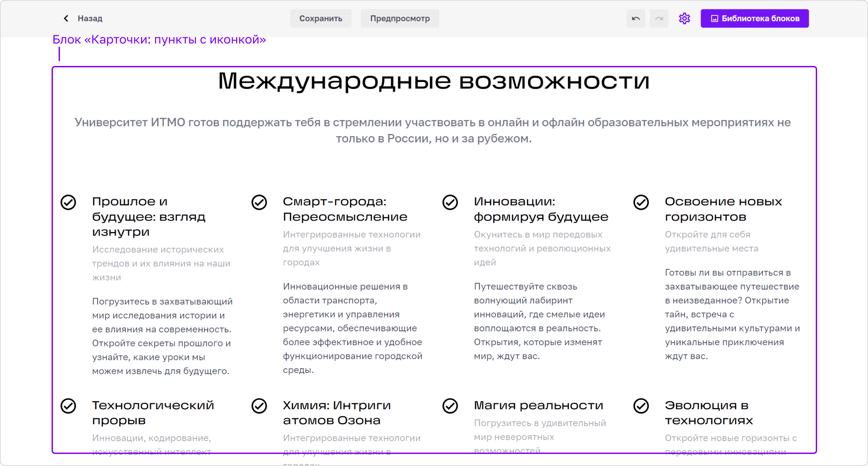Click the subtitle Погрузитесь в удивительный мир
The width and height of the screenshot is (868, 466).
tap(540, 436)
